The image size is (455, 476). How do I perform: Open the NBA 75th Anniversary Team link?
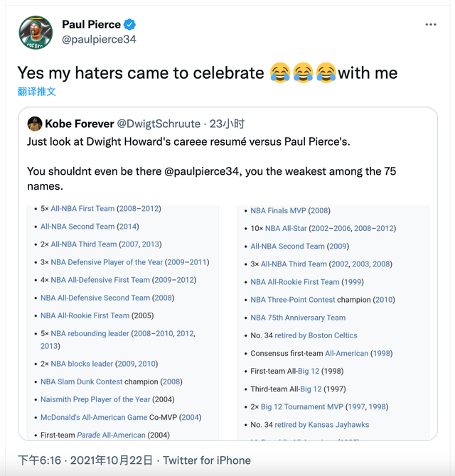pyautogui.click(x=298, y=318)
